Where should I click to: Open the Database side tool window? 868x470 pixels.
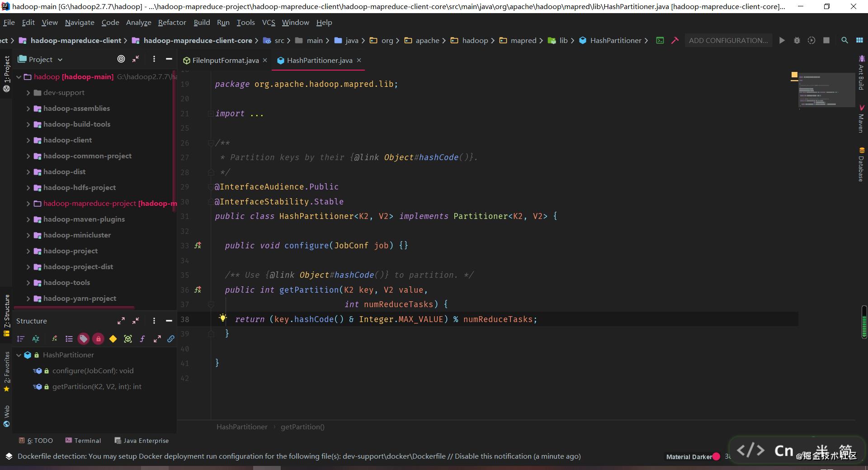[861, 164]
